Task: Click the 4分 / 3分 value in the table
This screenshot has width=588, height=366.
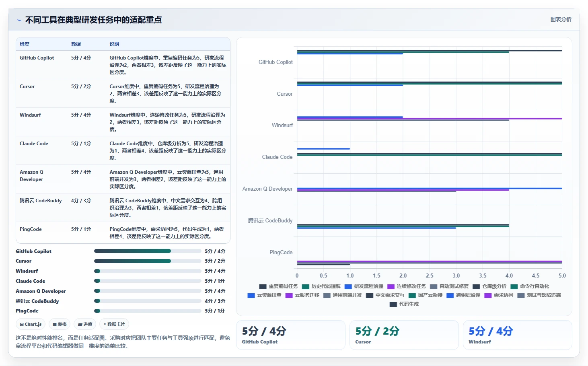Action: pyautogui.click(x=81, y=201)
